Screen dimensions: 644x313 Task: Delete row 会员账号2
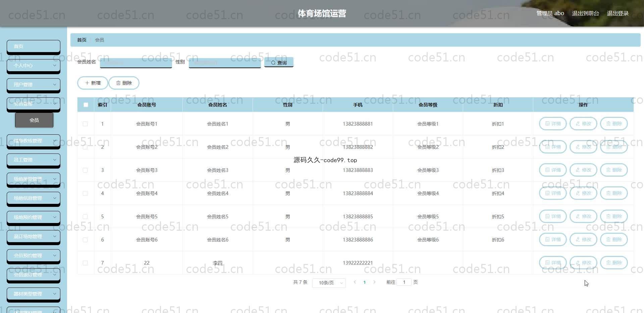(x=614, y=147)
